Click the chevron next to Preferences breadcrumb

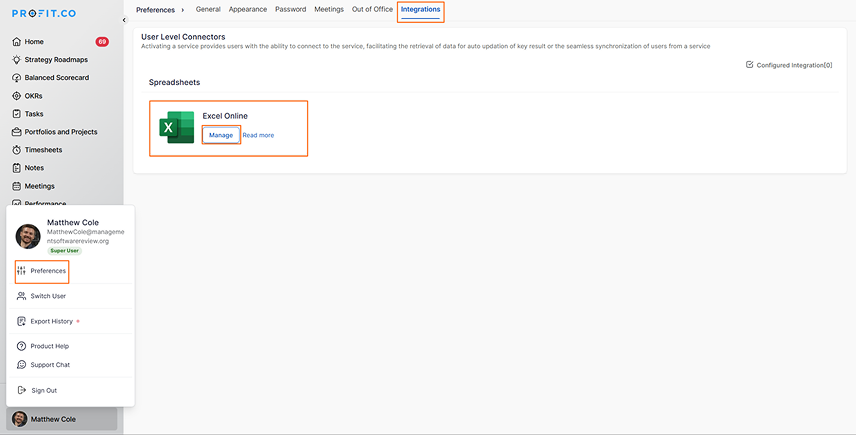pyautogui.click(x=182, y=10)
